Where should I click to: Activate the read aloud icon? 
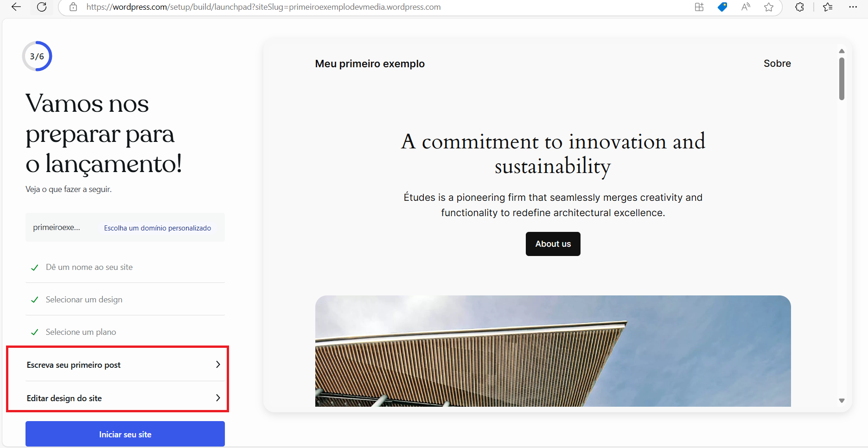[x=746, y=7]
